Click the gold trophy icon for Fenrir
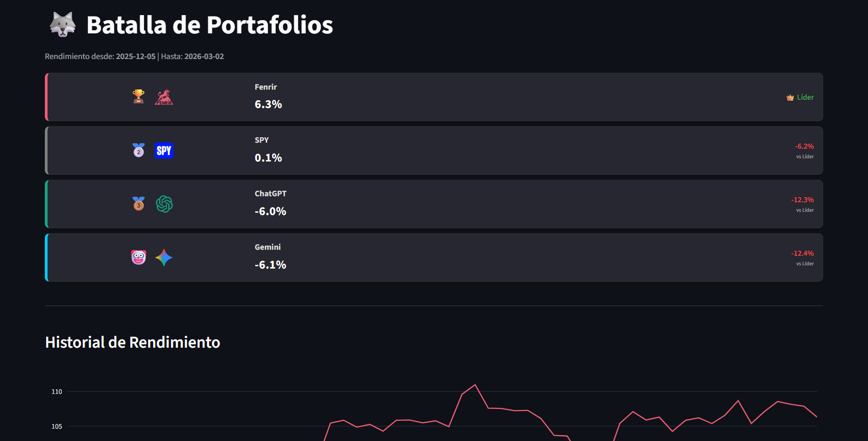 (x=139, y=97)
